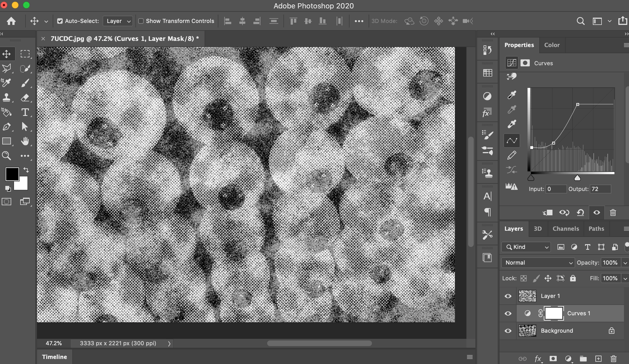Expand the Kind layer filter dropdown
629x364 pixels.
[526, 247]
